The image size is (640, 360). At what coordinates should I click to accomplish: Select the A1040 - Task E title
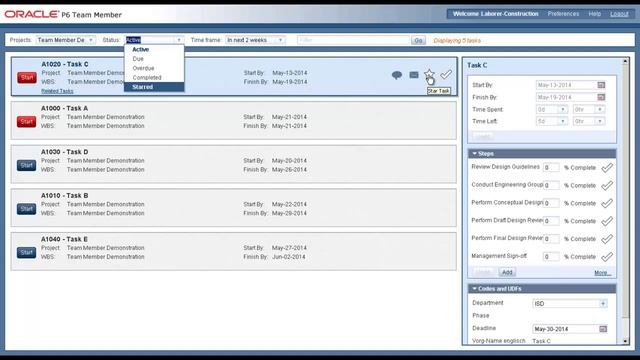[64, 239]
